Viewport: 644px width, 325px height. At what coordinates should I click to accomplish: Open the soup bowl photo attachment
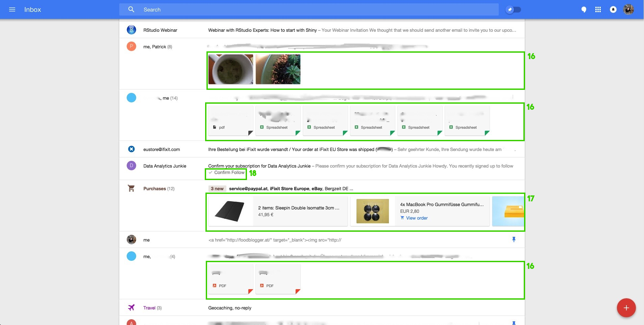pyautogui.click(x=230, y=69)
